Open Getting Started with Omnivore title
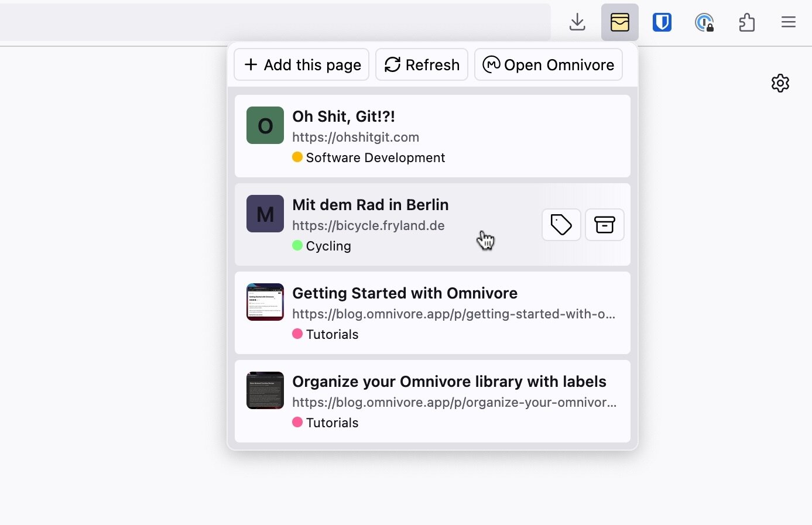The width and height of the screenshot is (812, 525). (405, 293)
